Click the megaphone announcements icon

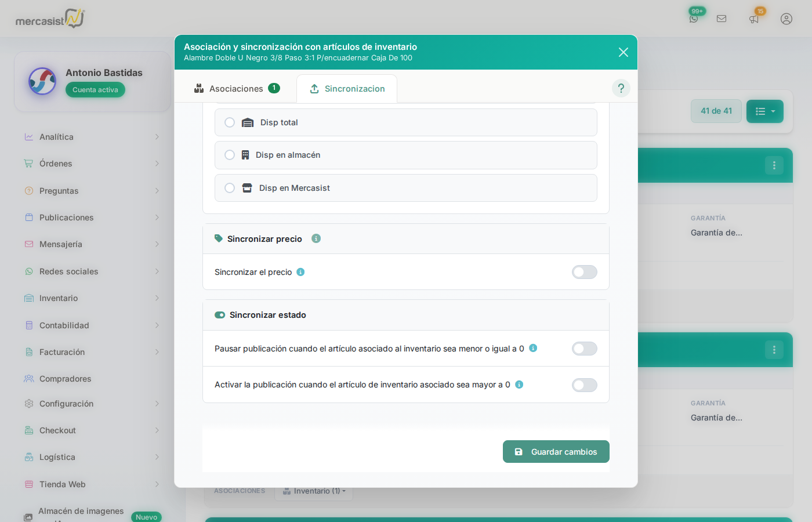[754, 19]
